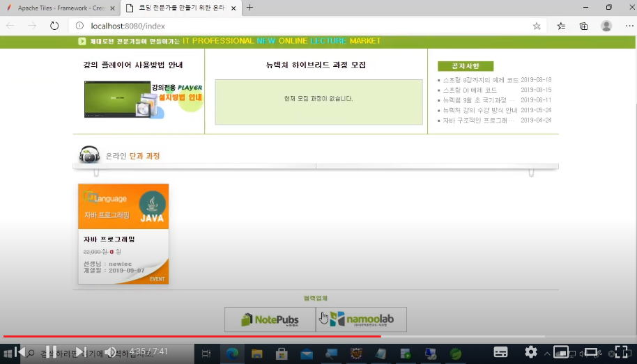Switch video to theater mode

coord(591,352)
